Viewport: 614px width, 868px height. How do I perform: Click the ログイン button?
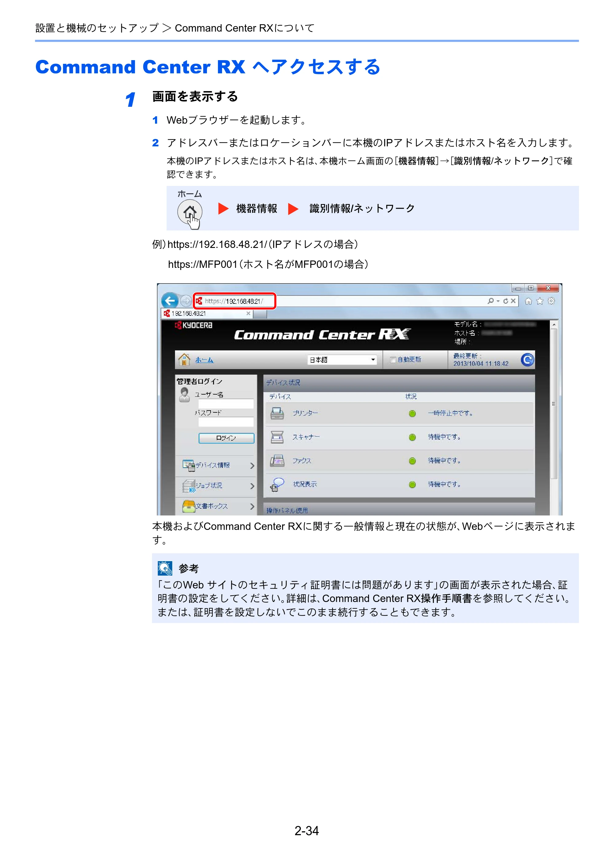[226, 438]
